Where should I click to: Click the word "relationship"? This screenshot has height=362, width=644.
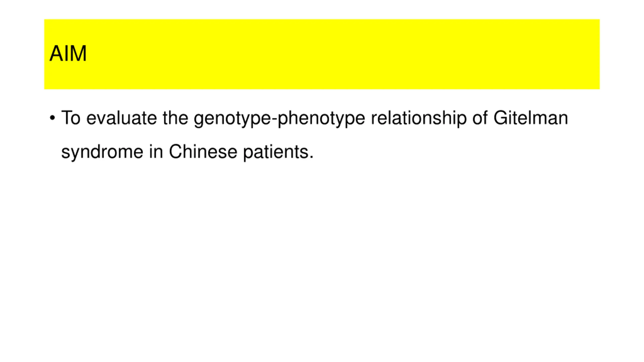coord(419,119)
